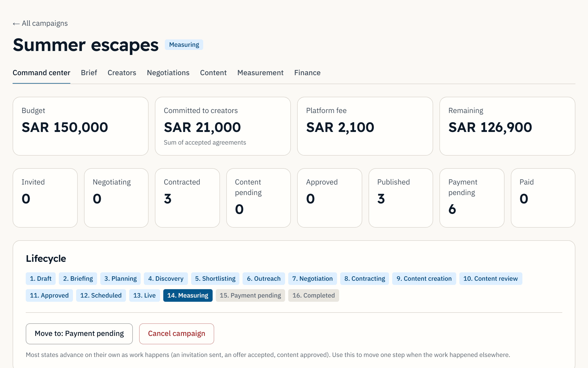The height and width of the screenshot is (368, 588).
Task: Open the Finance tab
Action: pos(307,73)
